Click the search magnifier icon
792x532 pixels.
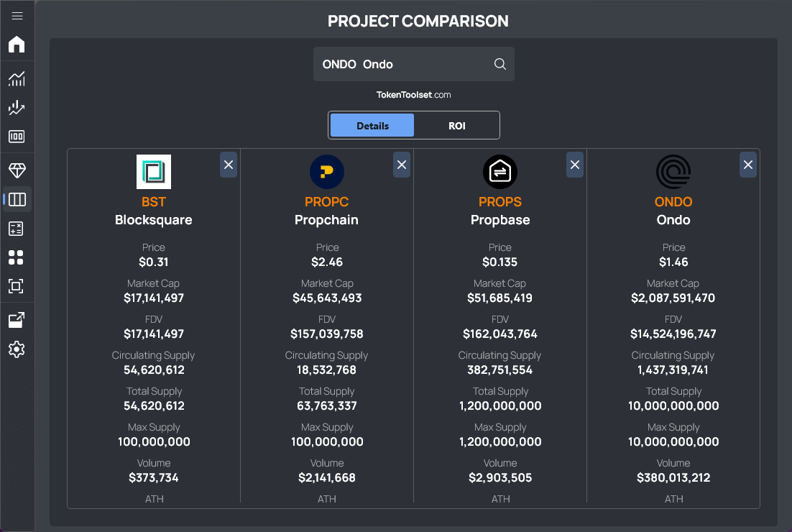pyautogui.click(x=500, y=64)
